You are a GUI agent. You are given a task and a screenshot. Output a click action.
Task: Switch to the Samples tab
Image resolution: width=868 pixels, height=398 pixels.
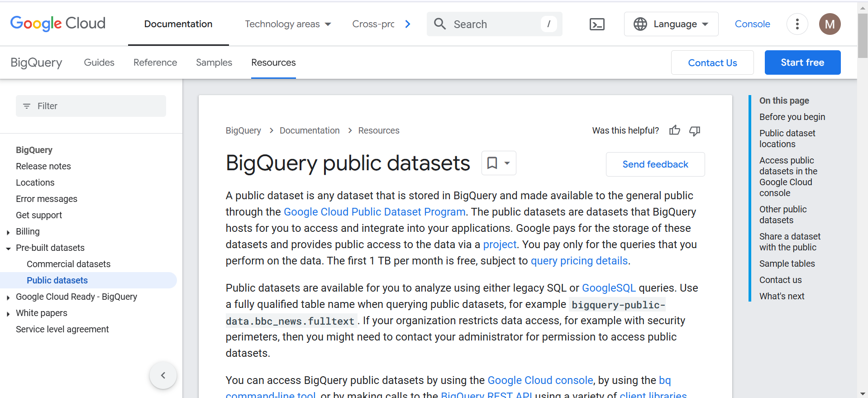coord(214,62)
